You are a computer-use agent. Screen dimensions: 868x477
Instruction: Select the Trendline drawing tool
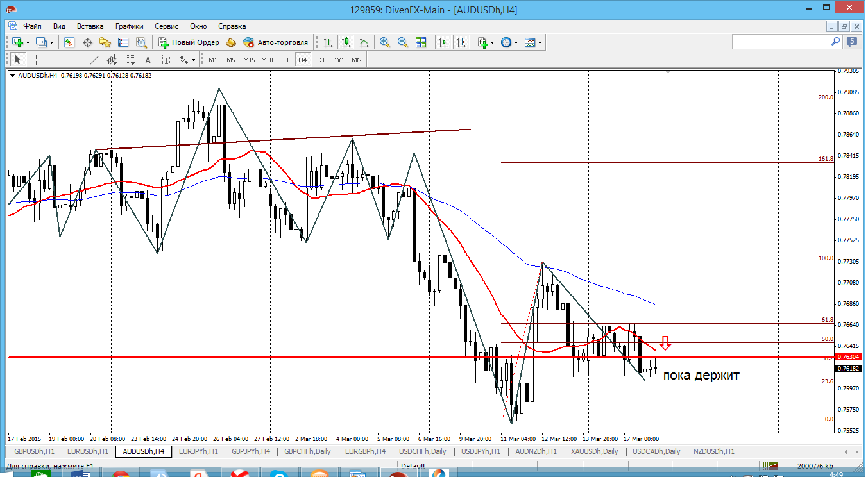tap(94, 60)
